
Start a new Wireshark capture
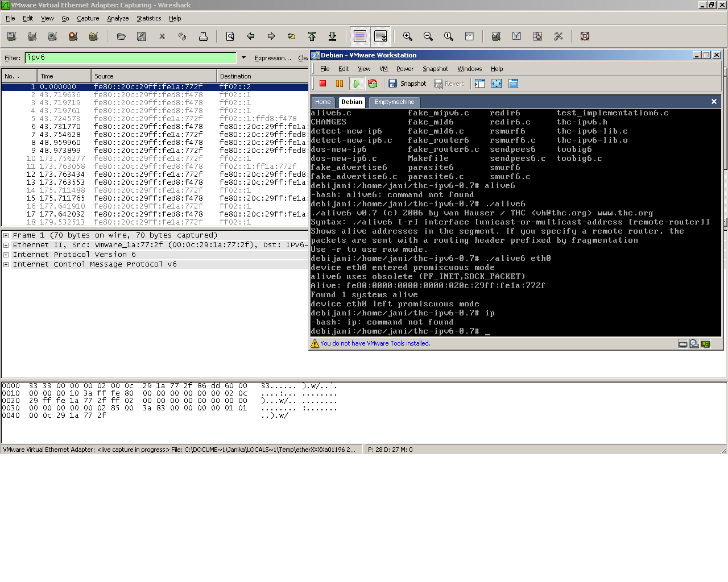(x=52, y=36)
